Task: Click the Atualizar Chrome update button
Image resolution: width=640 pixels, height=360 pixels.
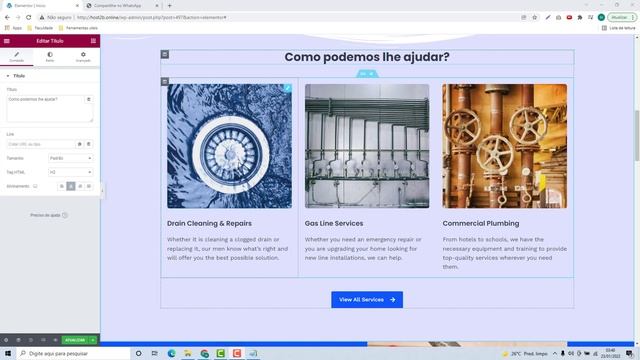Action: (x=622, y=18)
